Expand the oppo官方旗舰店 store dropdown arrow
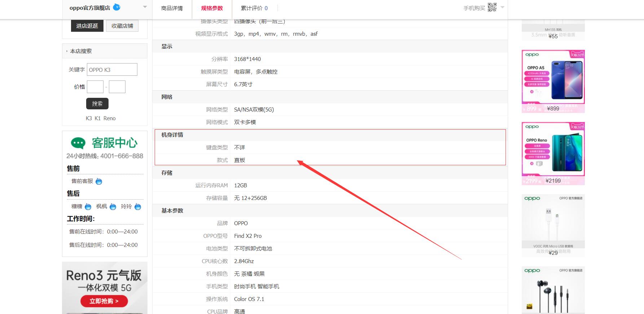The image size is (644, 314). pyautogui.click(x=145, y=7)
